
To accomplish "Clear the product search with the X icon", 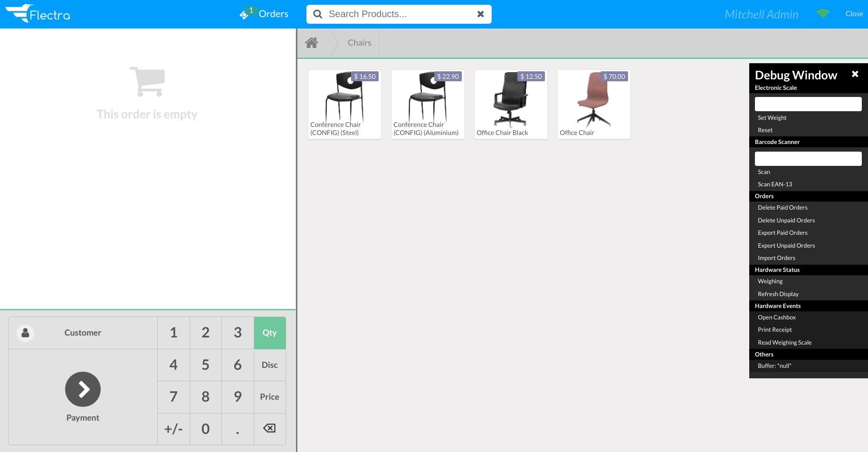I will coord(480,14).
